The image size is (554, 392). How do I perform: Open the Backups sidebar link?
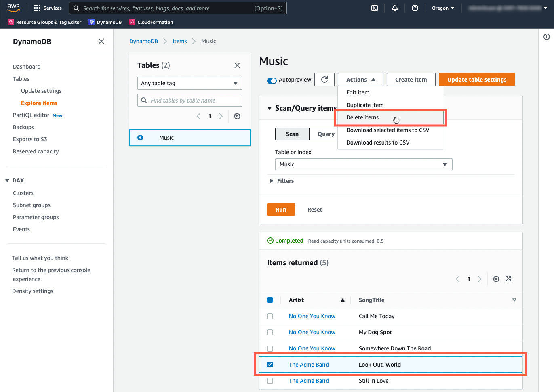point(23,127)
